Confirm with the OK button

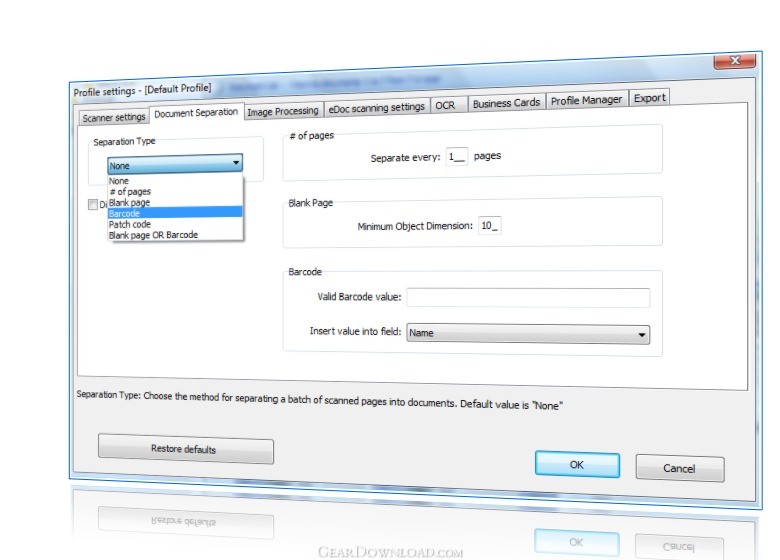tap(577, 465)
